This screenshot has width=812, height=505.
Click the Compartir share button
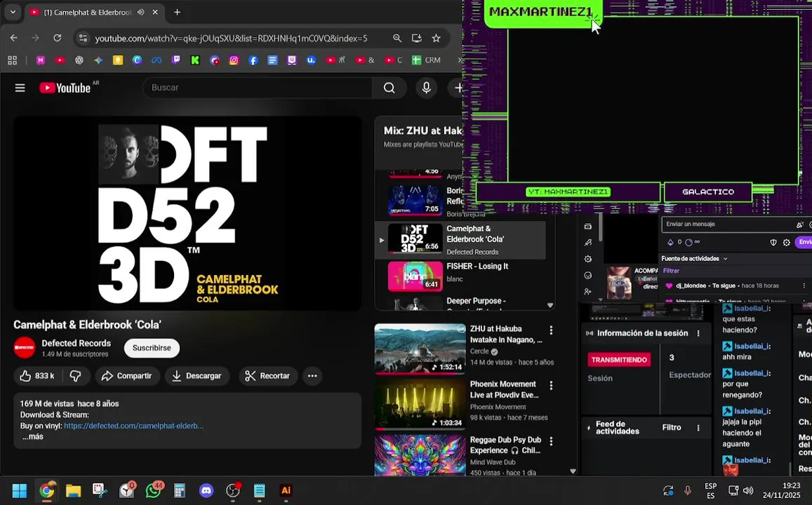[x=127, y=376]
